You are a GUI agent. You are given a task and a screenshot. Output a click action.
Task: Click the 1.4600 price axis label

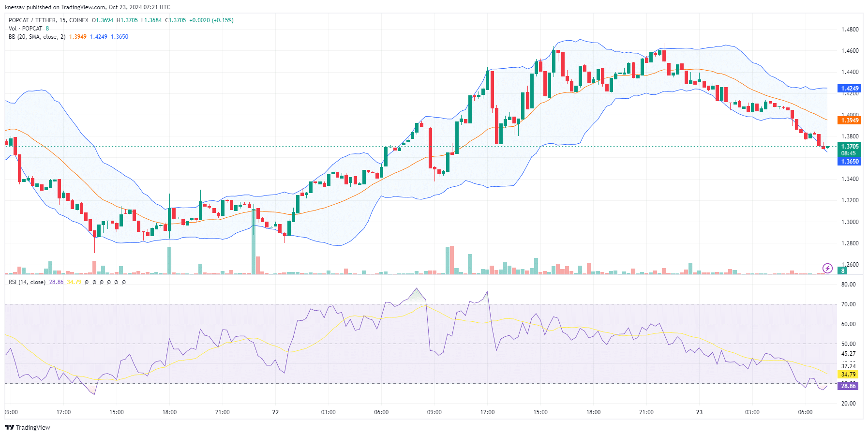click(850, 51)
